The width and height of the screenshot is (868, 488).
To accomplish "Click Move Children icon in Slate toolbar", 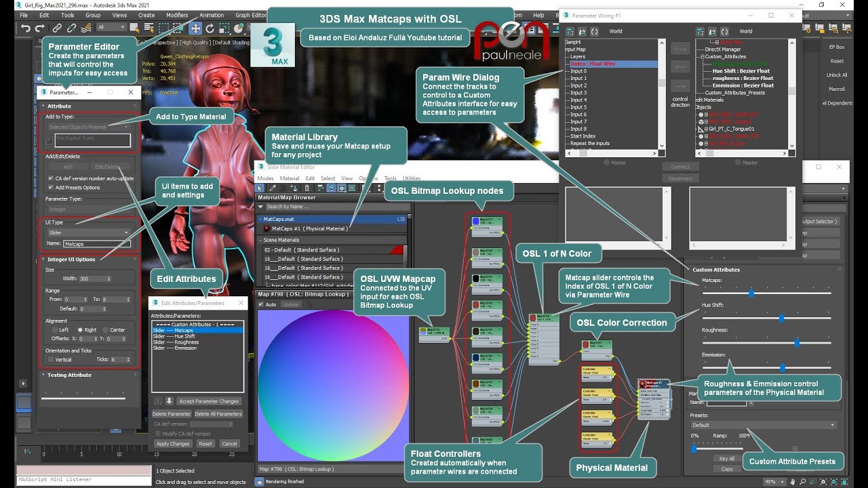I will tap(321, 188).
